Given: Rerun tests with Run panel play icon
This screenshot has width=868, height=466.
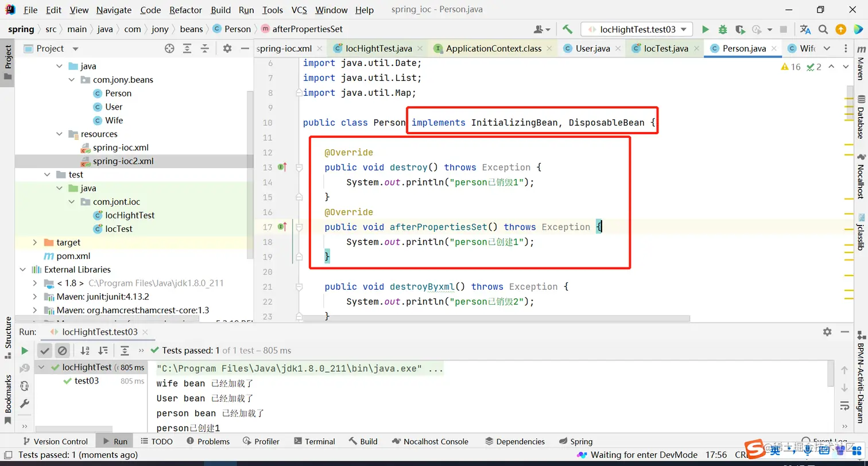Looking at the screenshot, I should click(x=25, y=351).
